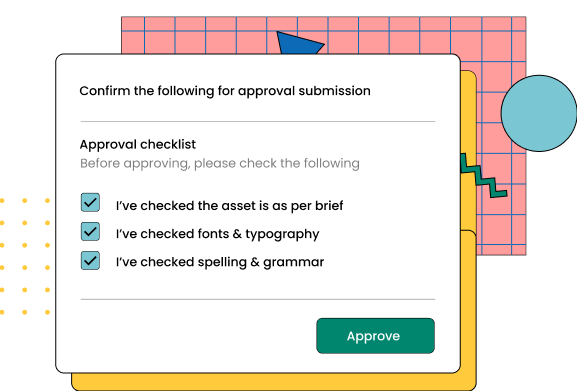Click the "I've checked spelling & grammar" label
This screenshot has width=577, height=391.
tap(220, 262)
